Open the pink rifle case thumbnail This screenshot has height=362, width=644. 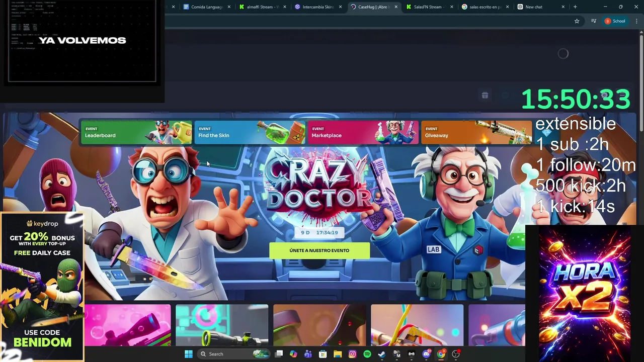point(128,325)
